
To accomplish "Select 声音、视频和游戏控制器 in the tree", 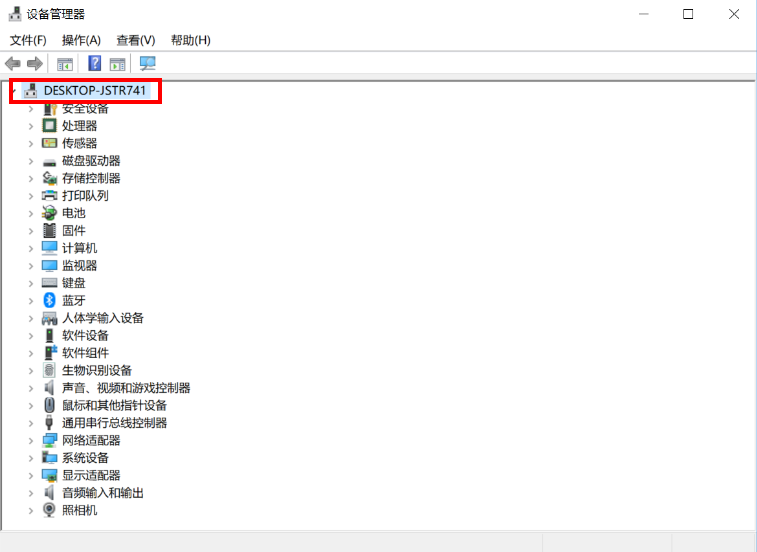I will (126, 388).
